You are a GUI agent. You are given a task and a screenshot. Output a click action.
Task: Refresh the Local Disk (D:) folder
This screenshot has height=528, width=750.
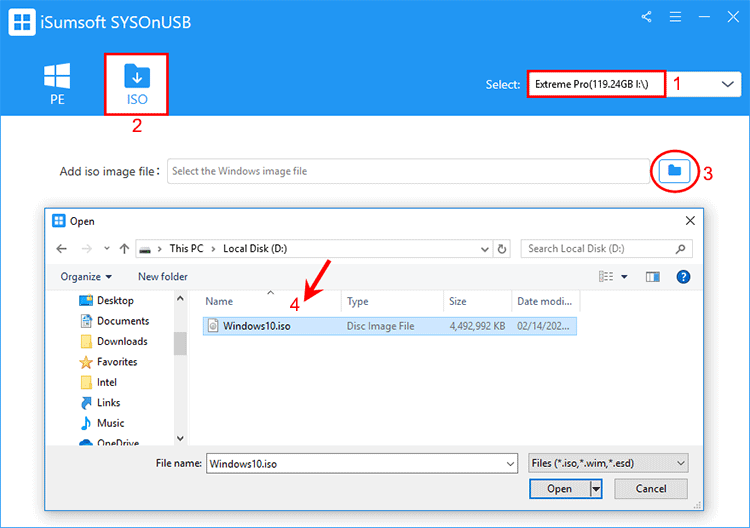click(502, 249)
